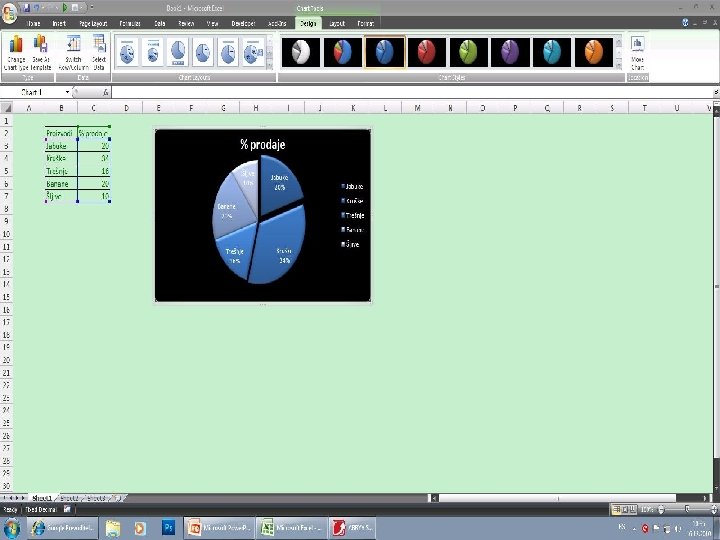Click the macro record icon in status bar
The height and width of the screenshot is (540, 720).
coord(67,509)
